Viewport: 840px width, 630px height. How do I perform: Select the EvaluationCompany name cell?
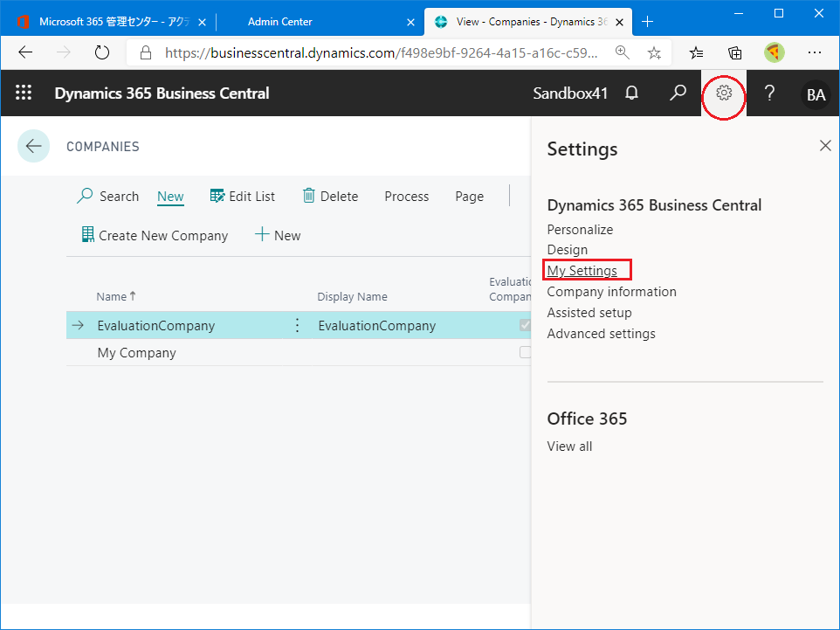156,325
